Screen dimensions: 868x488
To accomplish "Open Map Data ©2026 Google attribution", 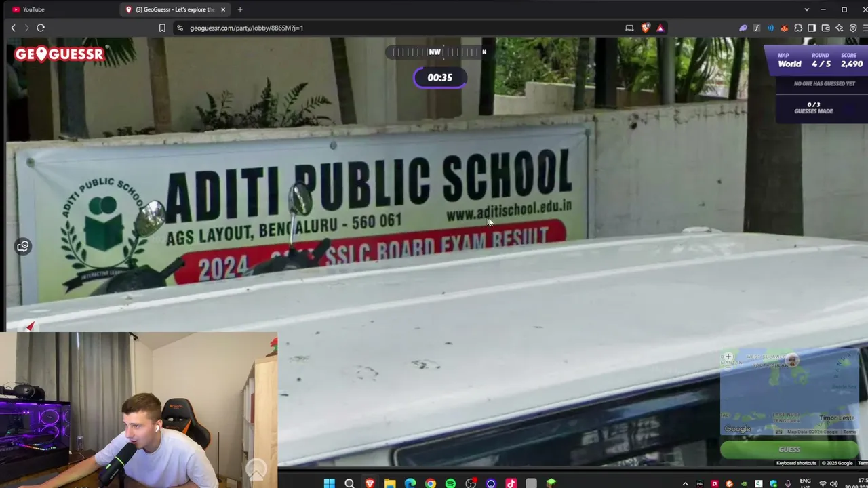I will (x=812, y=432).
